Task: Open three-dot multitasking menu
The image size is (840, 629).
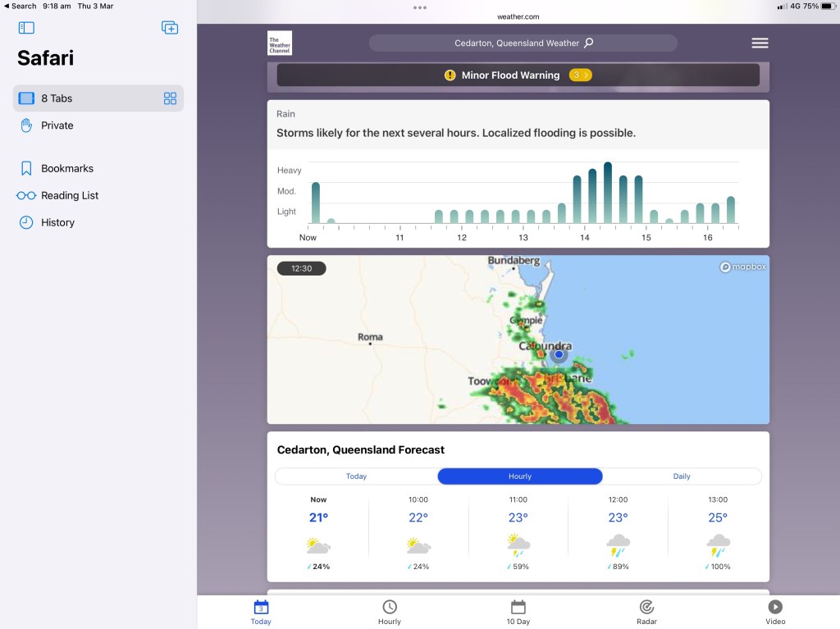Action: [420, 7]
